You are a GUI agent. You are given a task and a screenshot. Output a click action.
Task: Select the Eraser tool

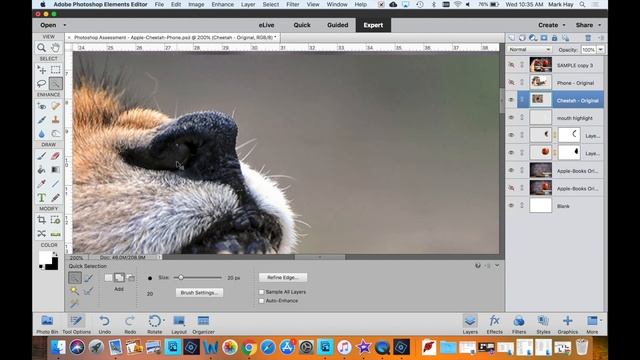point(56,156)
